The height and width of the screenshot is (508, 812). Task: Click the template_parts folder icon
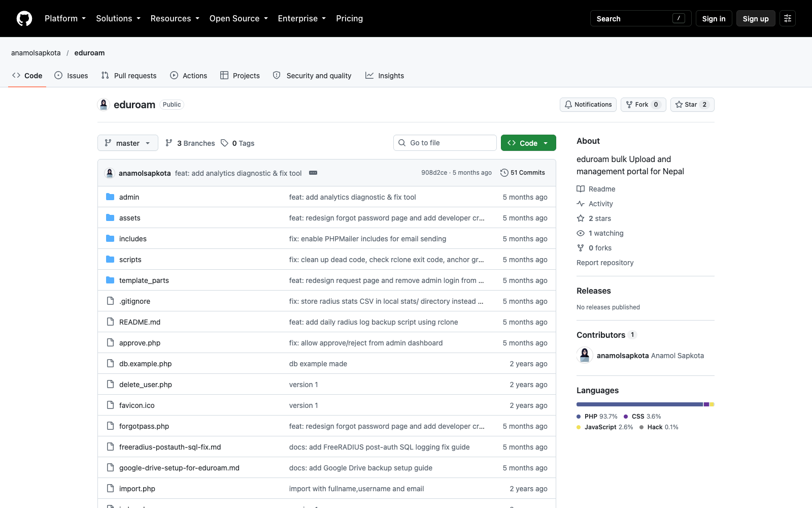coord(110,280)
